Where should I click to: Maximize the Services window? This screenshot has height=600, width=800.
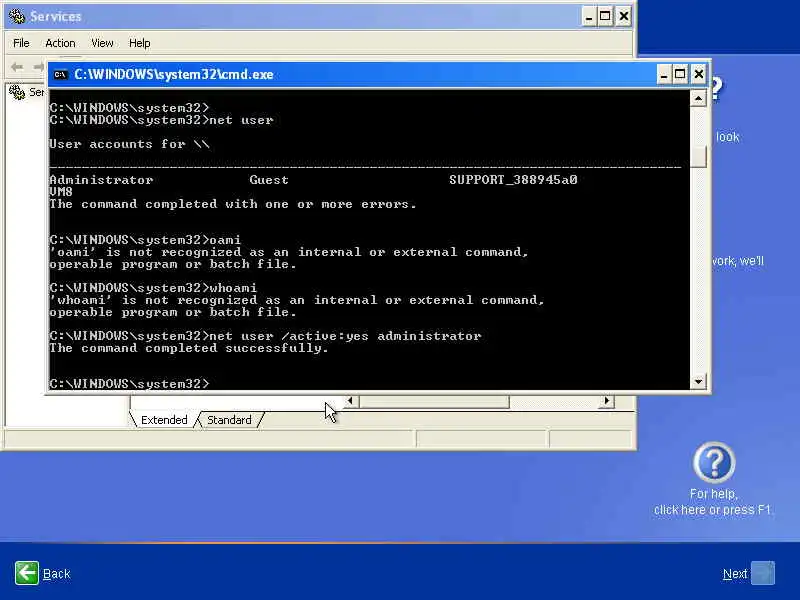pos(605,16)
